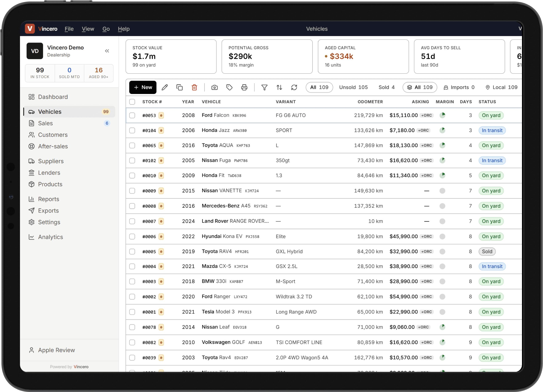
Task: Select the Sold 4 filter tab
Action: pyautogui.click(x=386, y=87)
